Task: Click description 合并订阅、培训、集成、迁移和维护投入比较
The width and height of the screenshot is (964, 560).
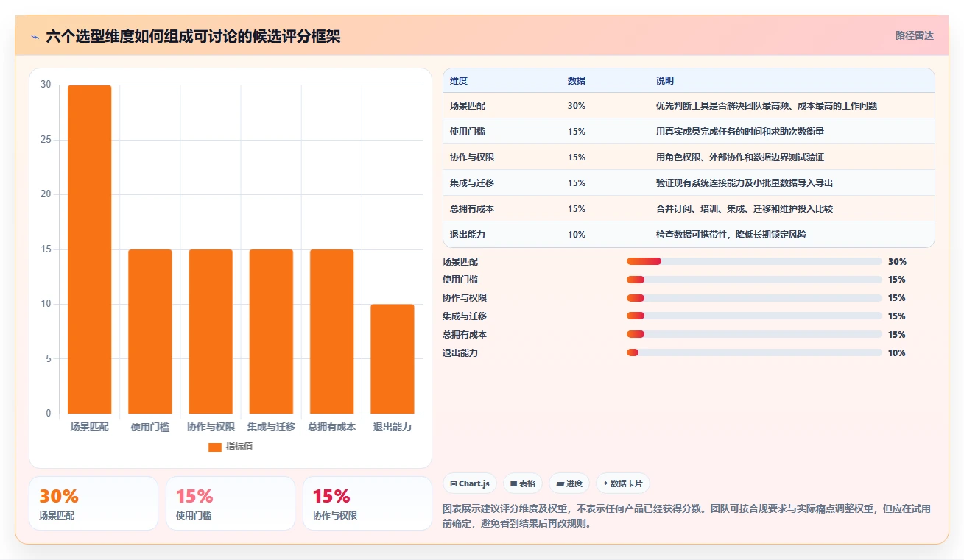Action: coord(745,209)
